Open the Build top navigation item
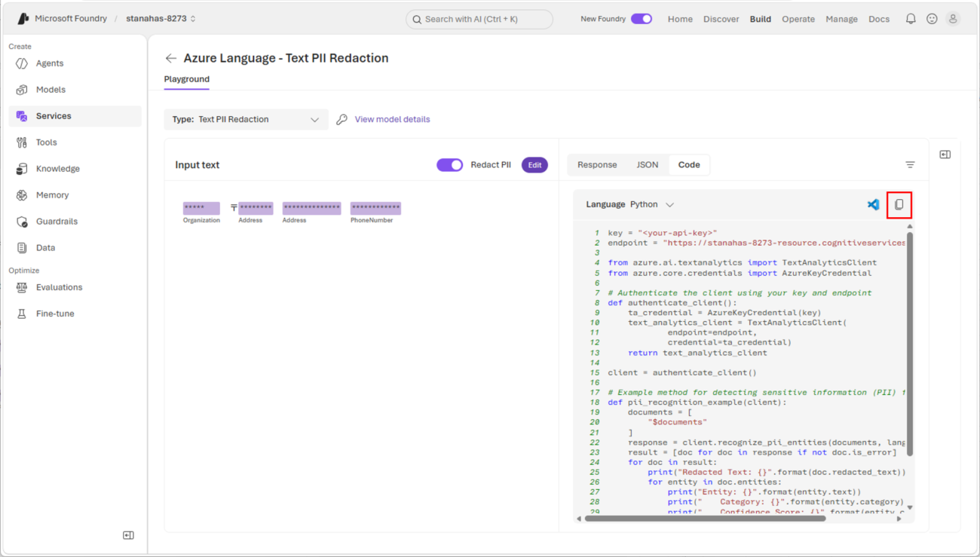The image size is (980, 557). [761, 19]
